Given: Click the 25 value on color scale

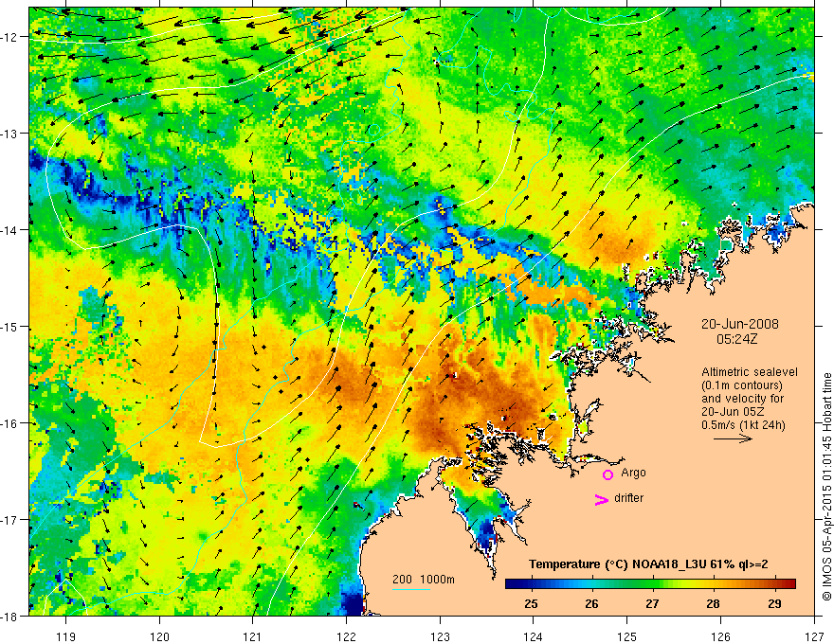Looking at the screenshot, I should 531,603.
